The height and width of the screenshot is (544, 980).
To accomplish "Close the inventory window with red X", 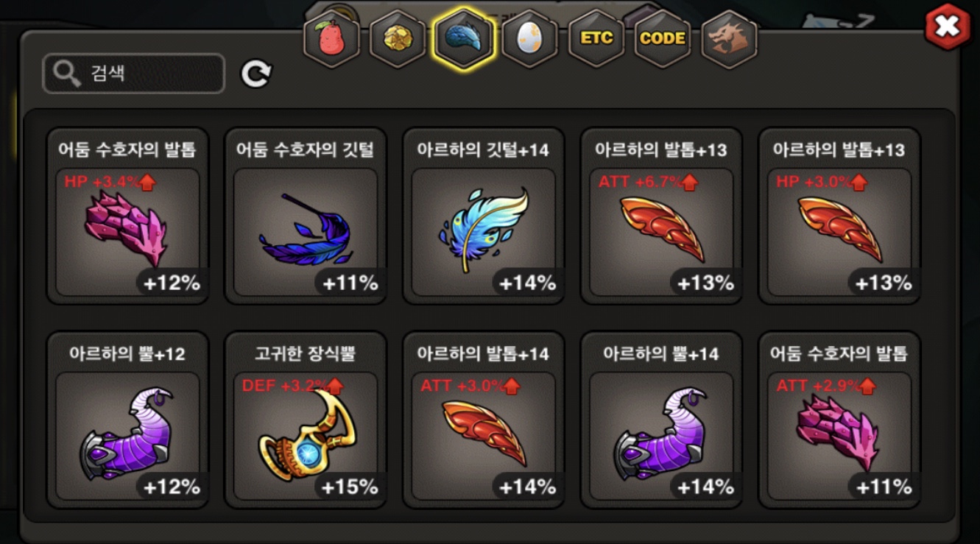I will coord(948,27).
